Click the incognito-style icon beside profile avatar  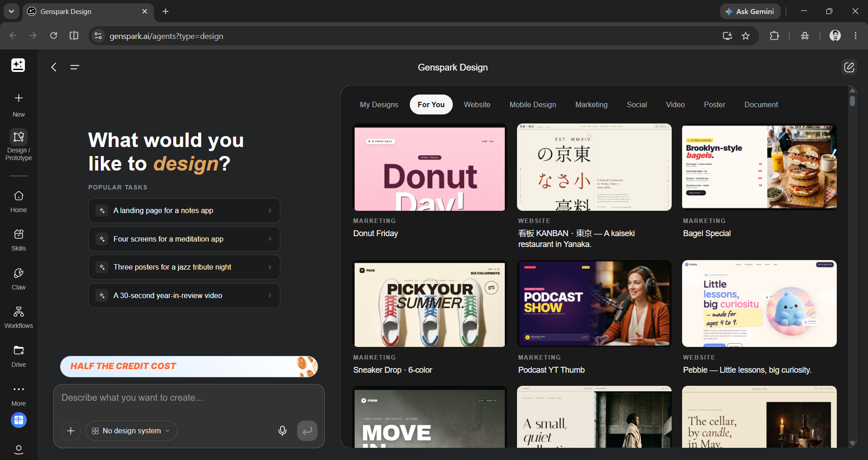pos(805,36)
